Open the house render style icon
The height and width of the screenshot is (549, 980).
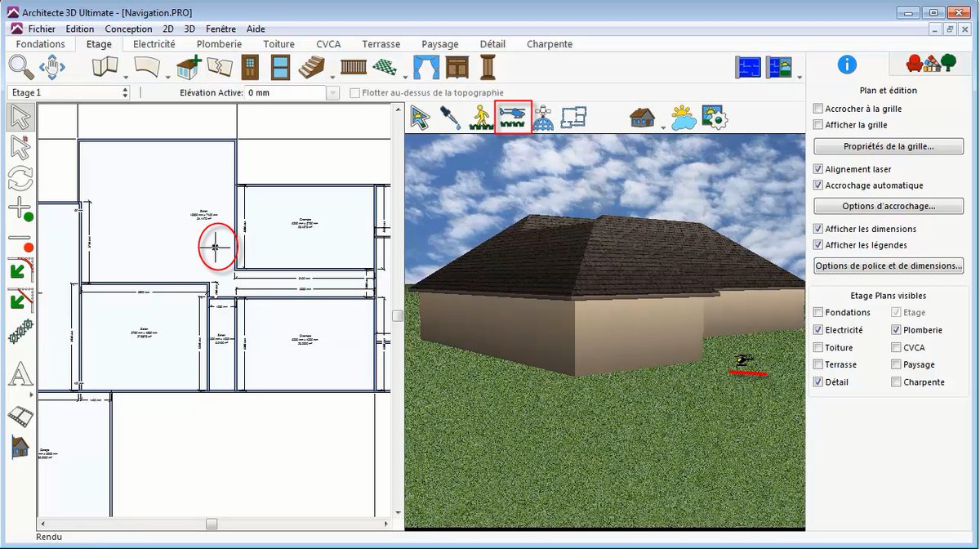(x=643, y=118)
